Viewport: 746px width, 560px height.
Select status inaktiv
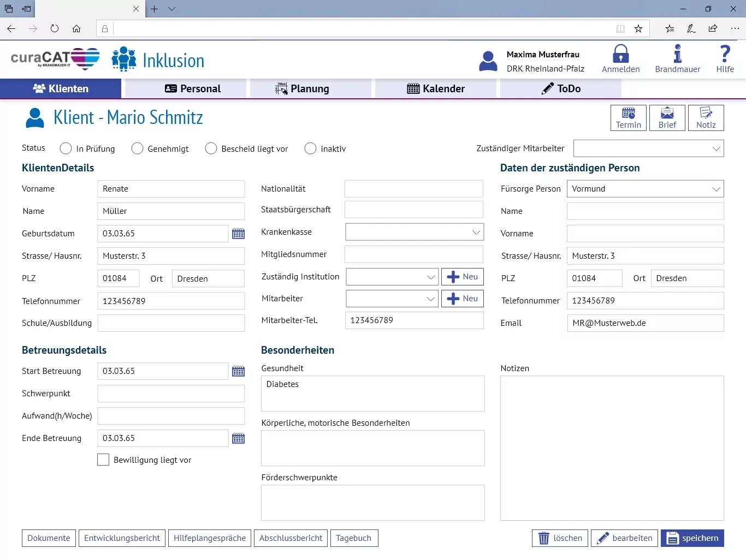310,148
